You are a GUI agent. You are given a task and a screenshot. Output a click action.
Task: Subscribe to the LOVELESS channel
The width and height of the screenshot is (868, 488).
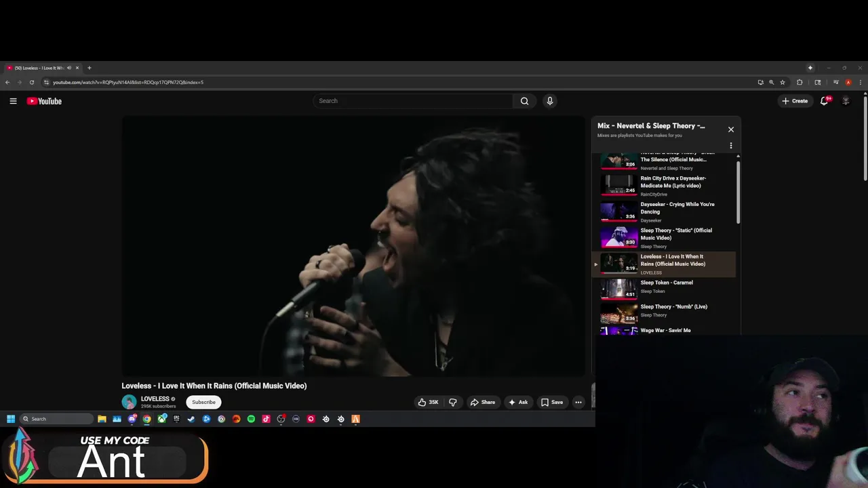click(203, 402)
